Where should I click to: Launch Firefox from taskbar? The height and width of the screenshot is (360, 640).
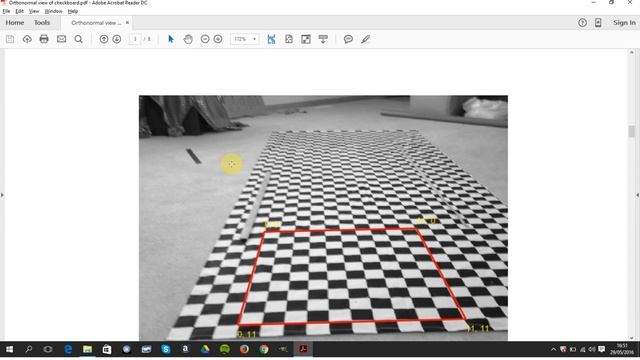coord(244,349)
